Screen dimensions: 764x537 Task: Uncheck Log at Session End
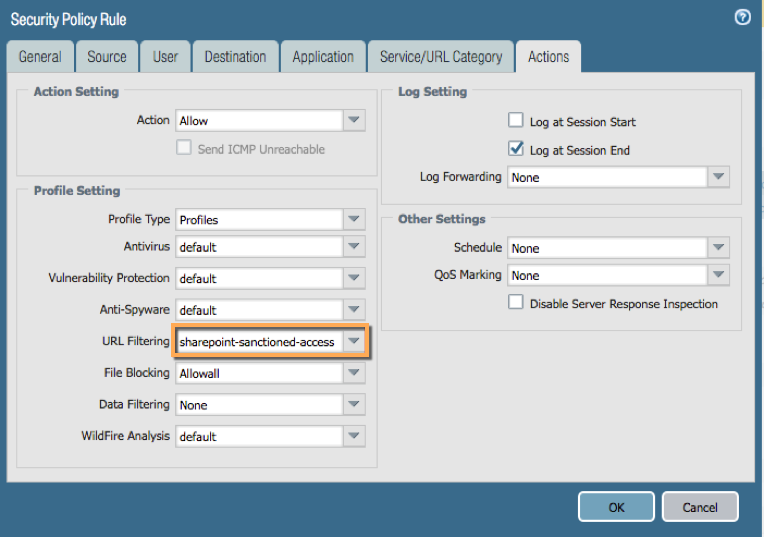(516, 149)
